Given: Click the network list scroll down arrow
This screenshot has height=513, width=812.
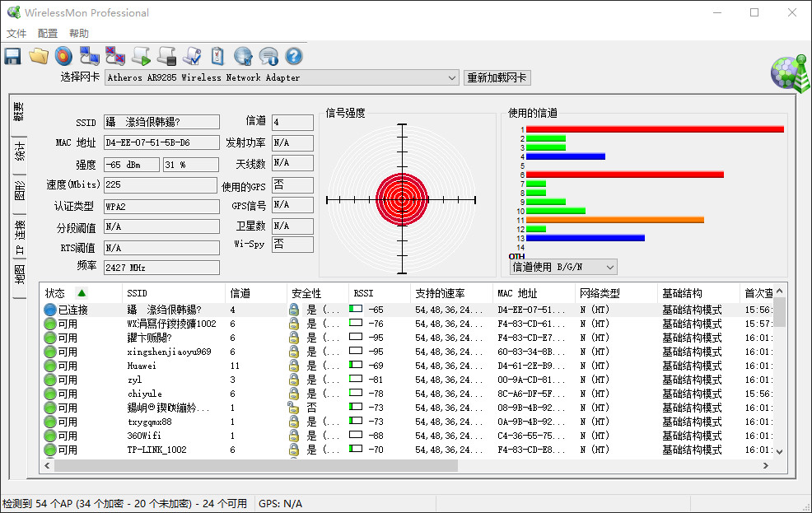Looking at the screenshot, I should tap(779, 451).
